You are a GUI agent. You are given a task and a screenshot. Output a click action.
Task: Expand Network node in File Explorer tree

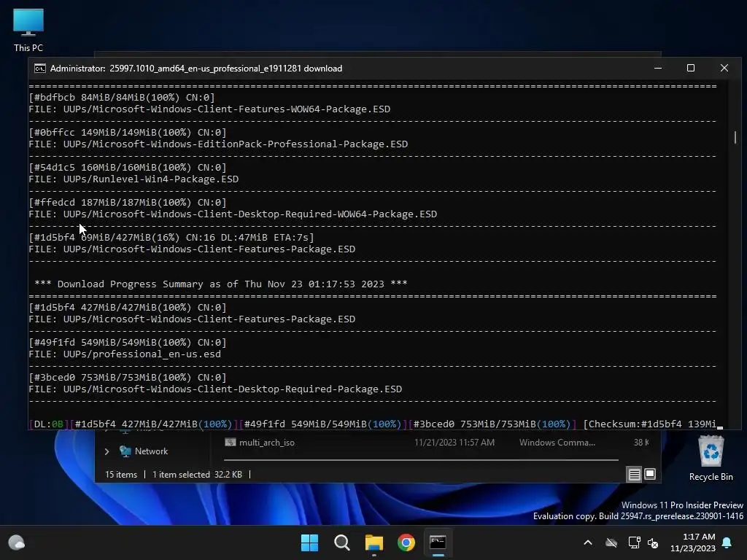point(107,451)
